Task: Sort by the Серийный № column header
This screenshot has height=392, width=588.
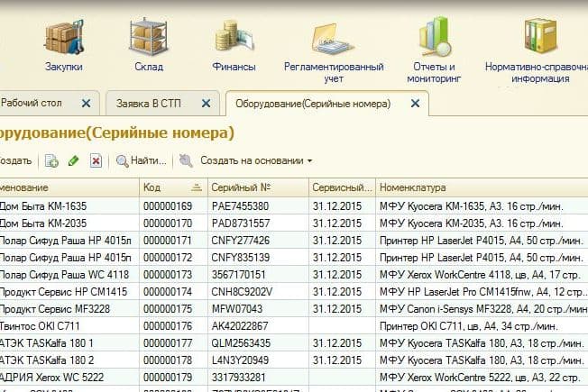Action: click(x=258, y=187)
